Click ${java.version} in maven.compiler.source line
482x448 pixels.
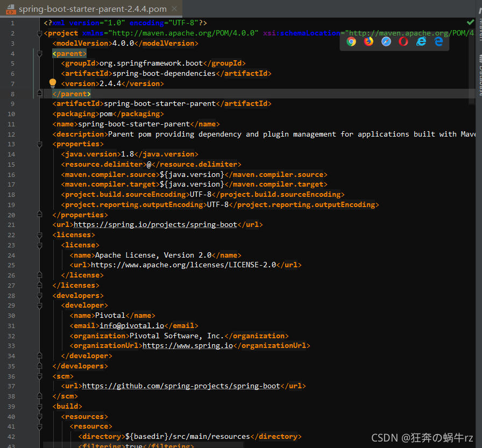pyautogui.click(x=192, y=175)
